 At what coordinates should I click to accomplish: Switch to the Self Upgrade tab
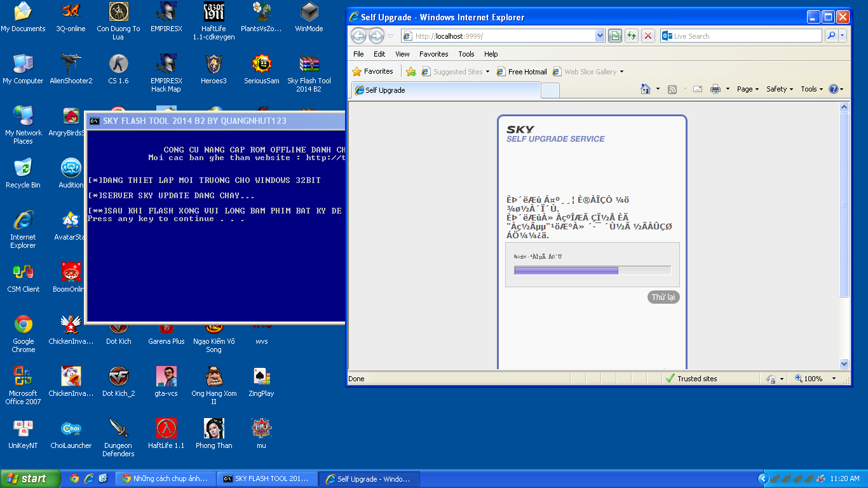click(x=445, y=90)
